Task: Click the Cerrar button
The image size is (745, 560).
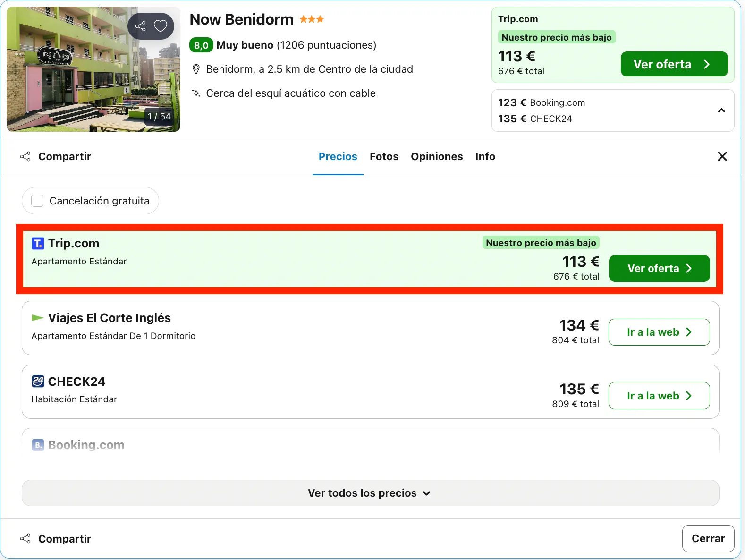Action: click(708, 538)
